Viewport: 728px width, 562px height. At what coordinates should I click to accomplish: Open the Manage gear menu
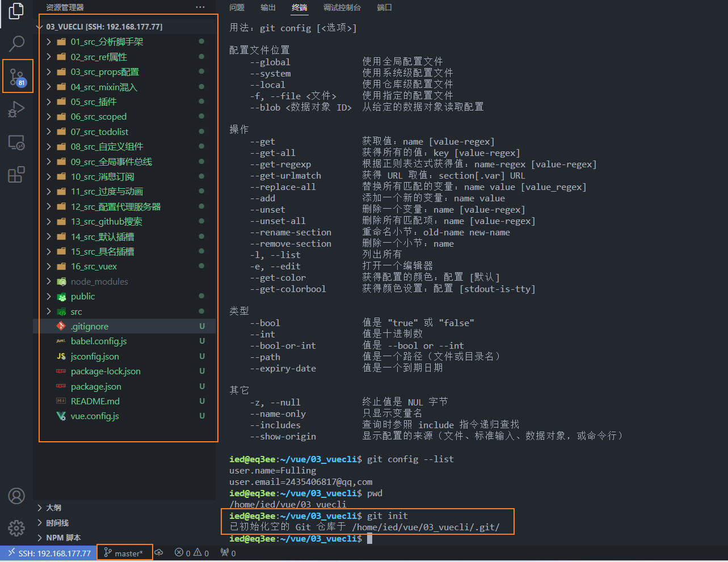16,528
